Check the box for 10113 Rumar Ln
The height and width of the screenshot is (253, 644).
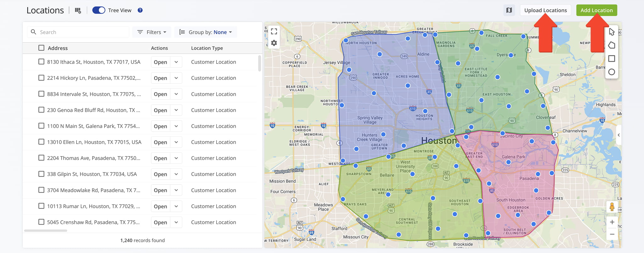[41, 206]
